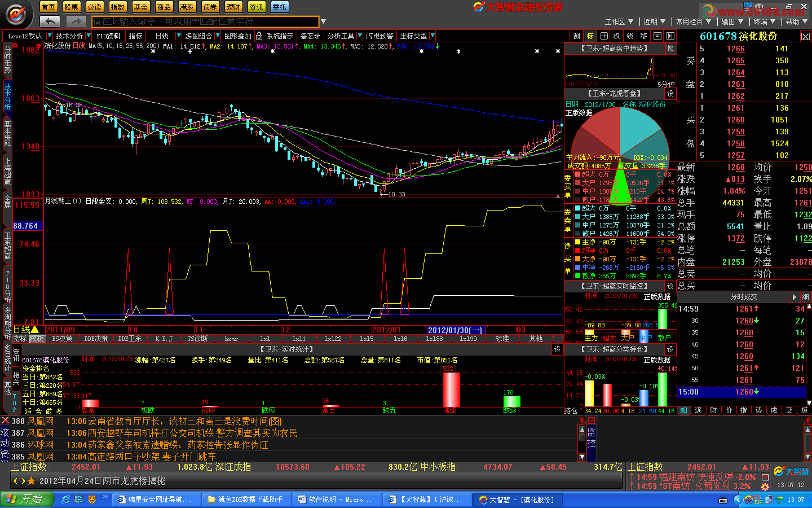Click the 细 button beside 分时成交
Viewport: 812px width, 508px height.
point(805,297)
